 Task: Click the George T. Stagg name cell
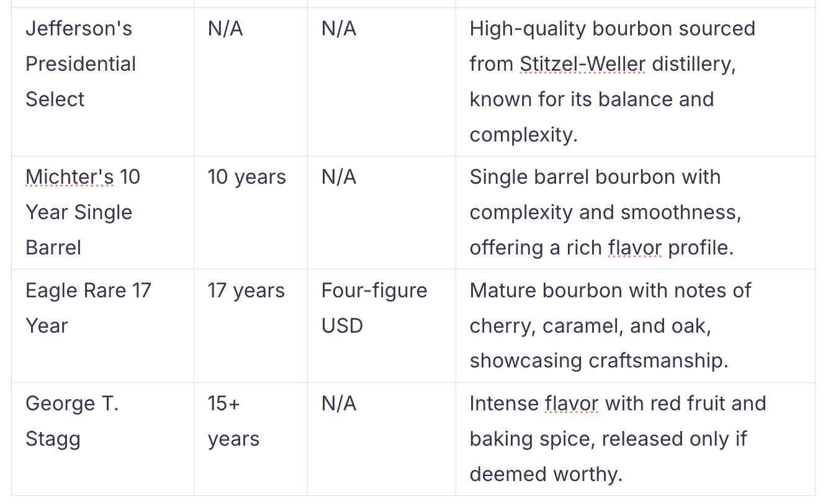[x=72, y=421]
